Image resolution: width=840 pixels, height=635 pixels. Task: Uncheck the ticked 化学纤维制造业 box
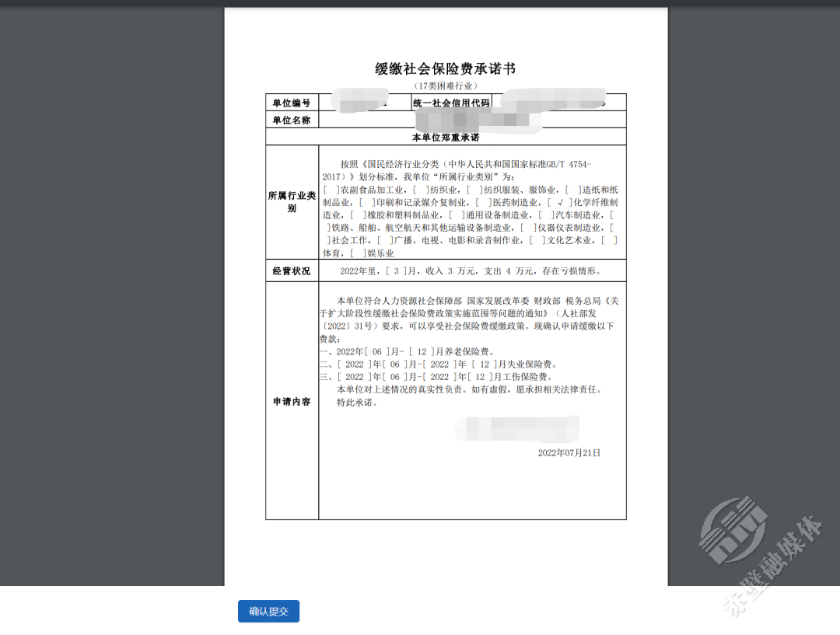[560, 203]
